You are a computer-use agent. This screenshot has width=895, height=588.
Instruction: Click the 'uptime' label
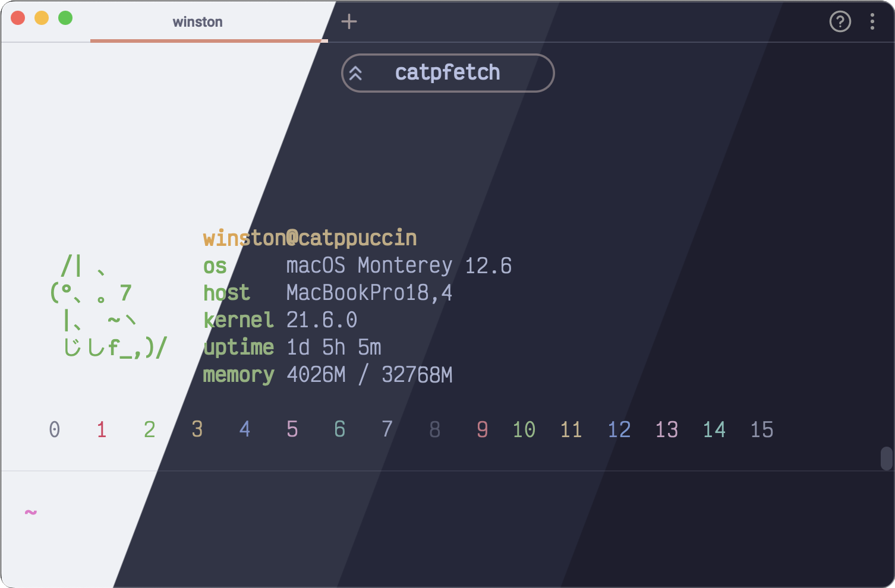[x=238, y=348]
